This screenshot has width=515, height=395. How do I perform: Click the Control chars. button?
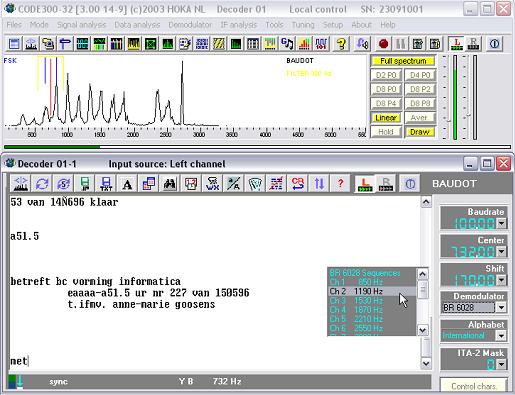click(474, 386)
